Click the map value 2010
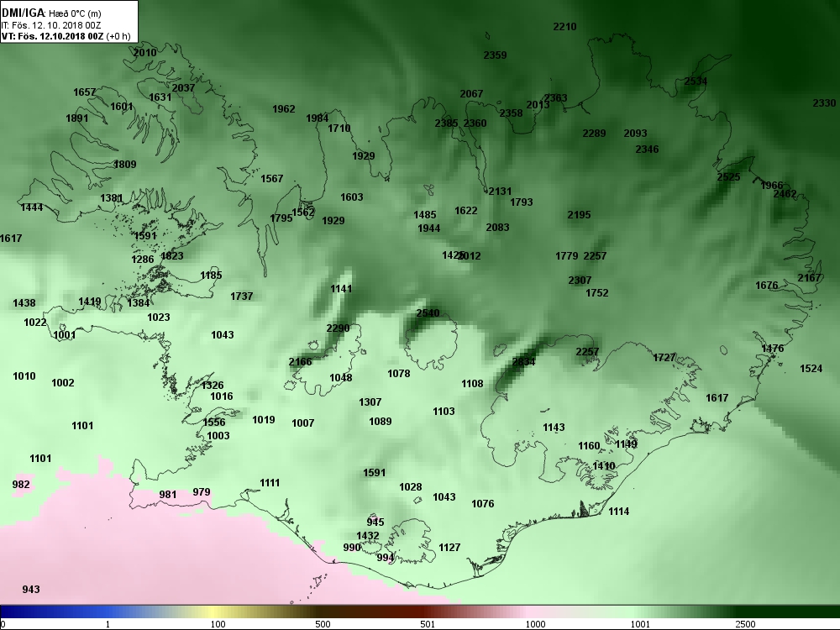 (x=145, y=52)
